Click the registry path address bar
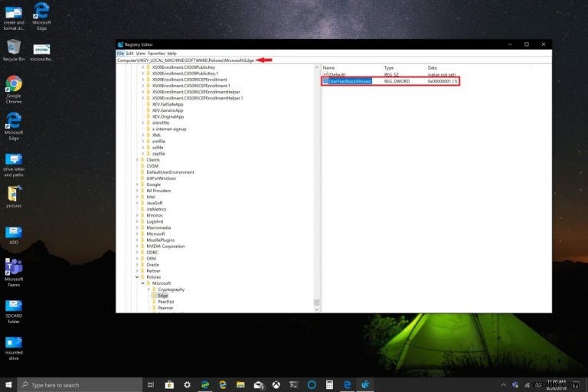588x392 pixels. [x=334, y=60]
